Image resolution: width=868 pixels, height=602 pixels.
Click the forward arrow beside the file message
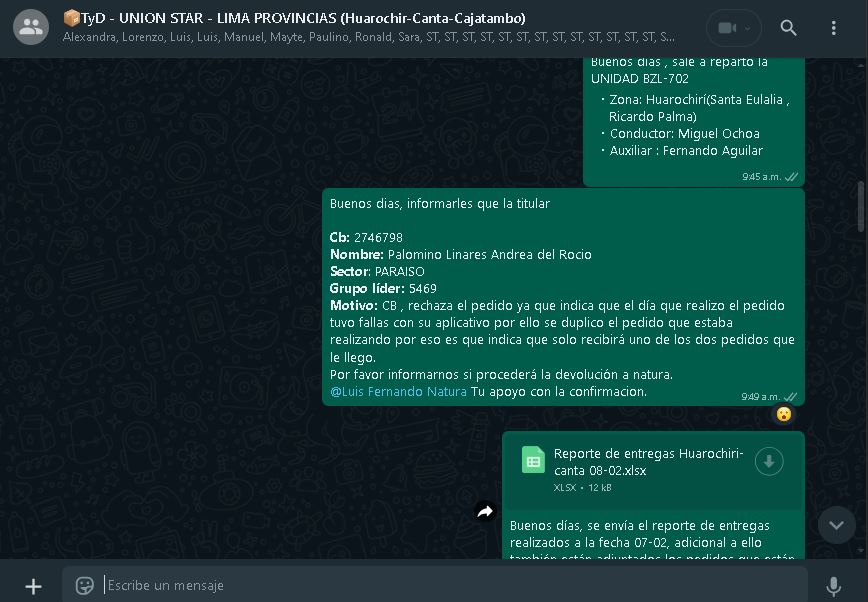[485, 512]
